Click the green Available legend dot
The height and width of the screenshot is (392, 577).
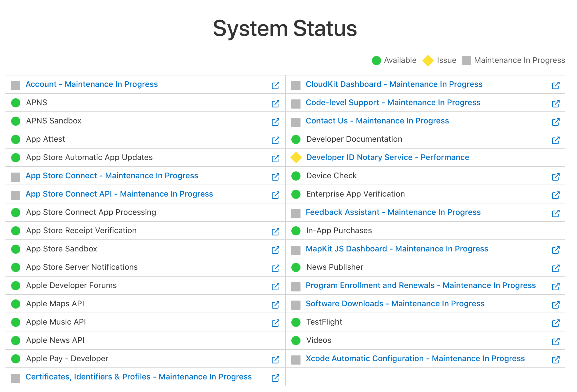tap(376, 61)
